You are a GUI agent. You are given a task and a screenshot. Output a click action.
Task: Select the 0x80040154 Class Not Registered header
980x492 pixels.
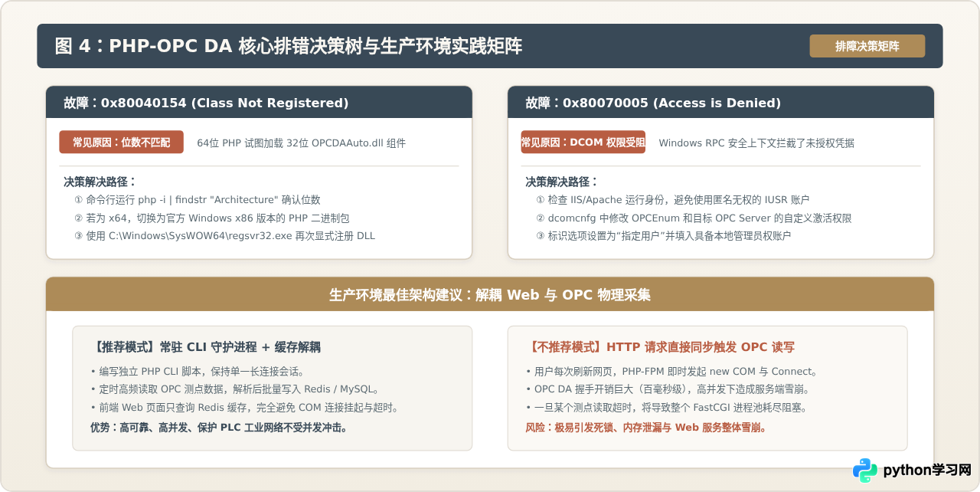tap(259, 103)
